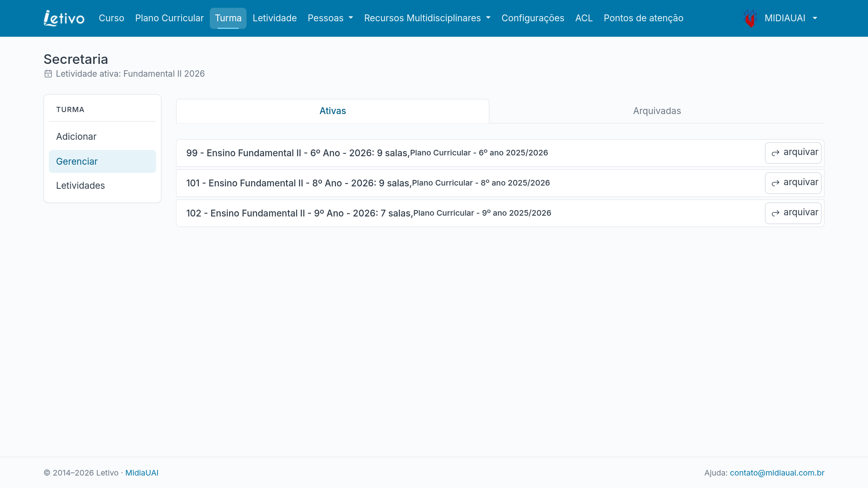The image size is (868, 488).
Task: Click the contato@midiauai.com.br help link
Action: (x=777, y=473)
